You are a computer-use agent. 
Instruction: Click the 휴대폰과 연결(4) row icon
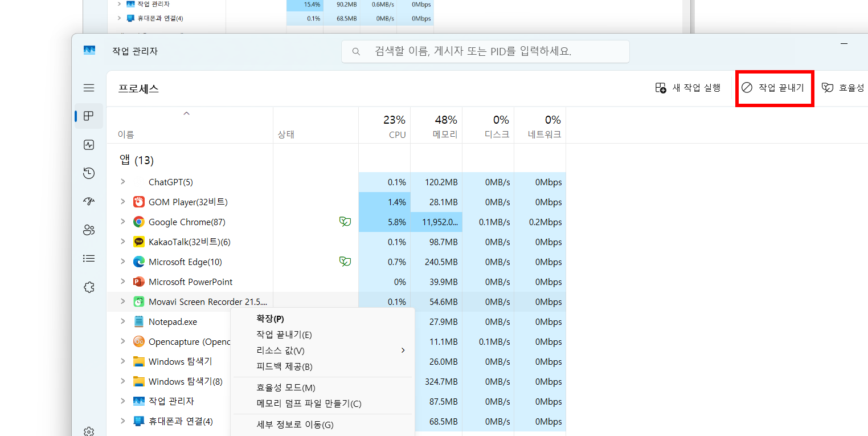tap(139, 421)
